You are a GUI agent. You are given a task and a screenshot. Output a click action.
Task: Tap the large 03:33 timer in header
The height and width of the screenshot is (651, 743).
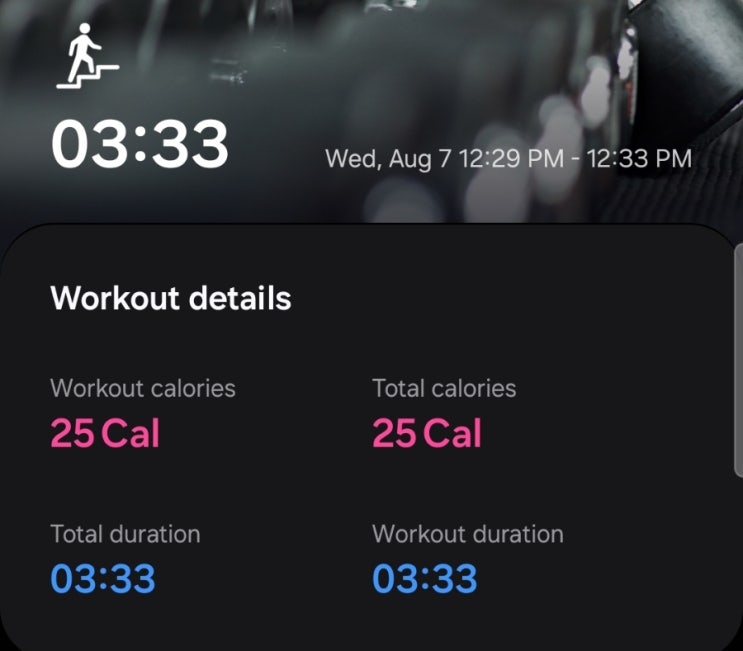(x=140, y=145)
